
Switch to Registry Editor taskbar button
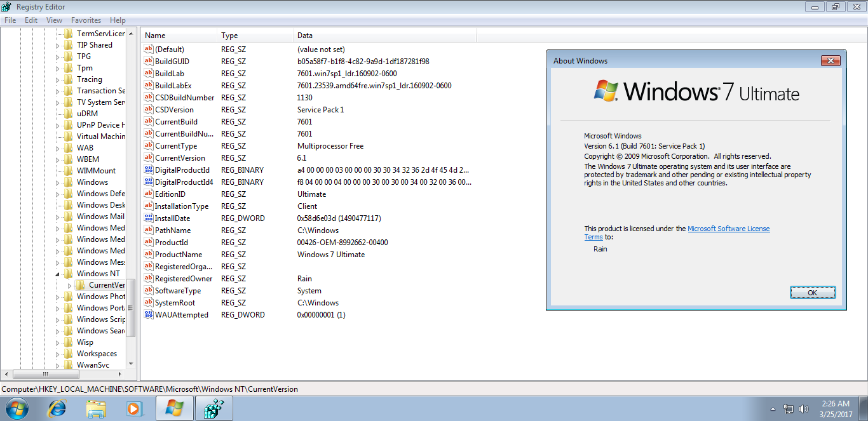pyautogui.click(x=214, y=408)
